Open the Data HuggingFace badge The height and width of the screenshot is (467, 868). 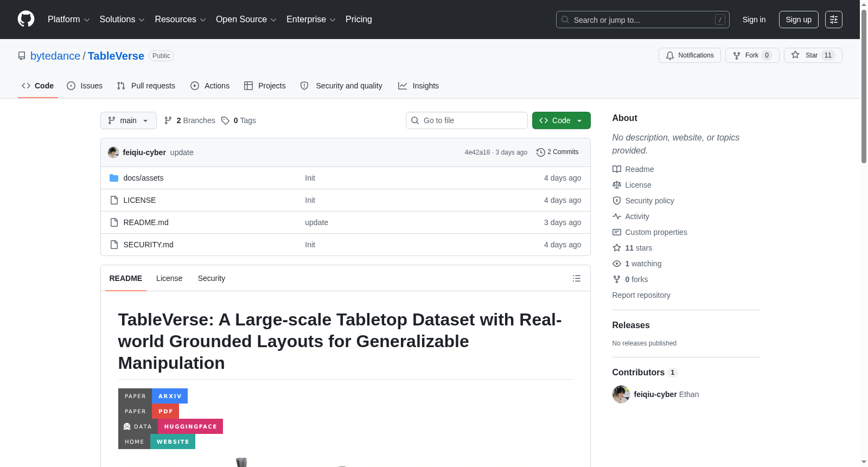click(170, 426)
